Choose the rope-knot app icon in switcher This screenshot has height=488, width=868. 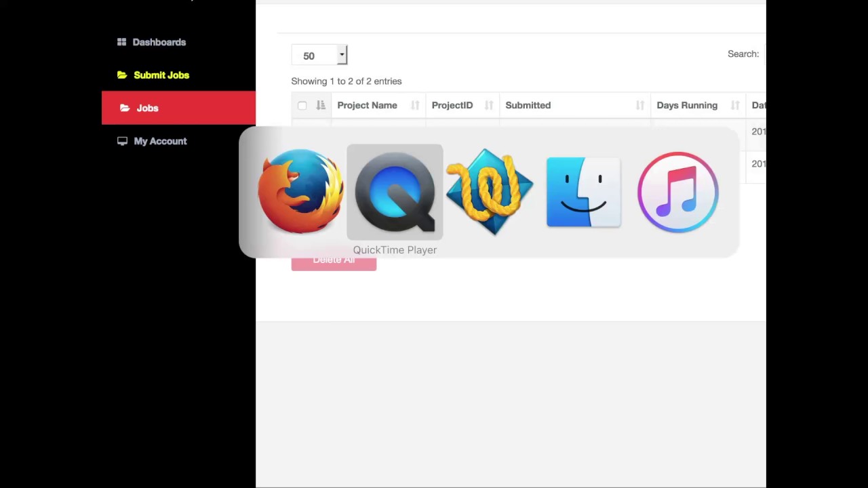point(489,192)
